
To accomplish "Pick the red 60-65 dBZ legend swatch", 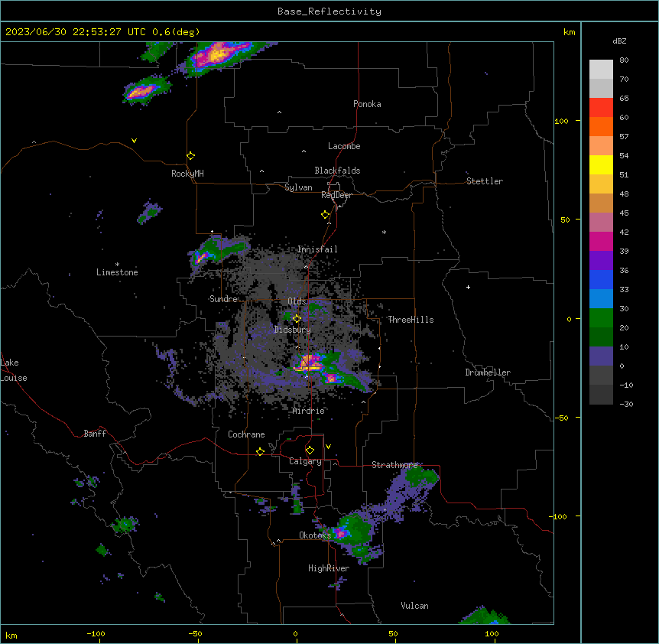I will tap(601, 107).
